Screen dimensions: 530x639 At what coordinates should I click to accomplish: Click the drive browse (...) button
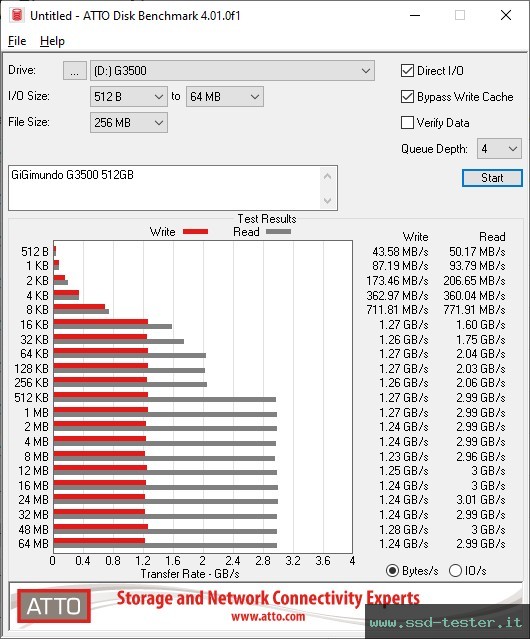(75, 71)
